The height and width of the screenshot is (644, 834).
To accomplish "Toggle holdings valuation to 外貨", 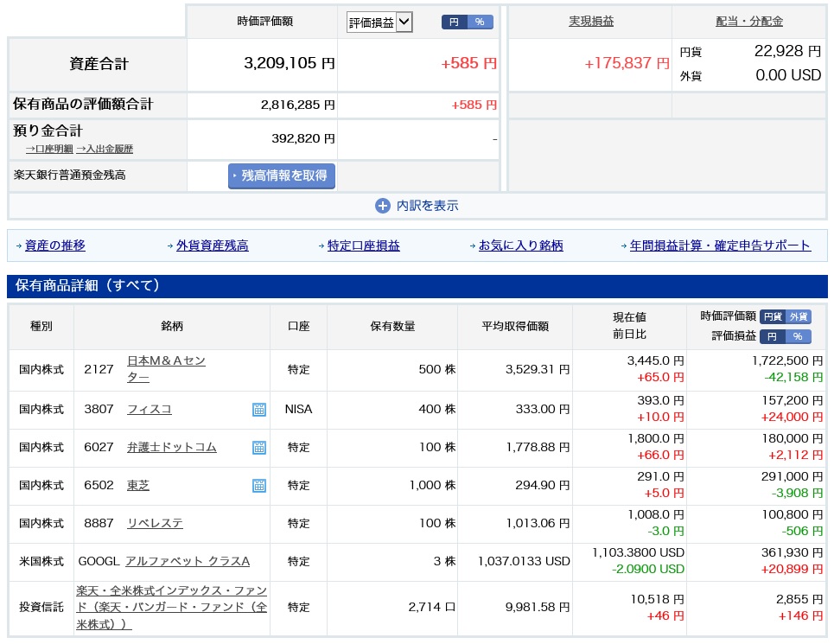I will (799, 316).
